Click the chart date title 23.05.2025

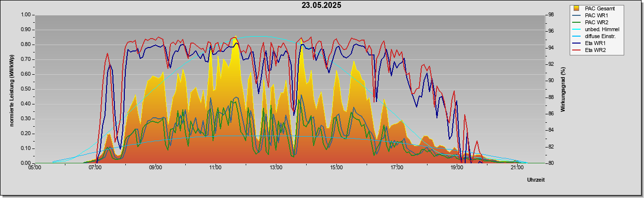pos(322,5)
